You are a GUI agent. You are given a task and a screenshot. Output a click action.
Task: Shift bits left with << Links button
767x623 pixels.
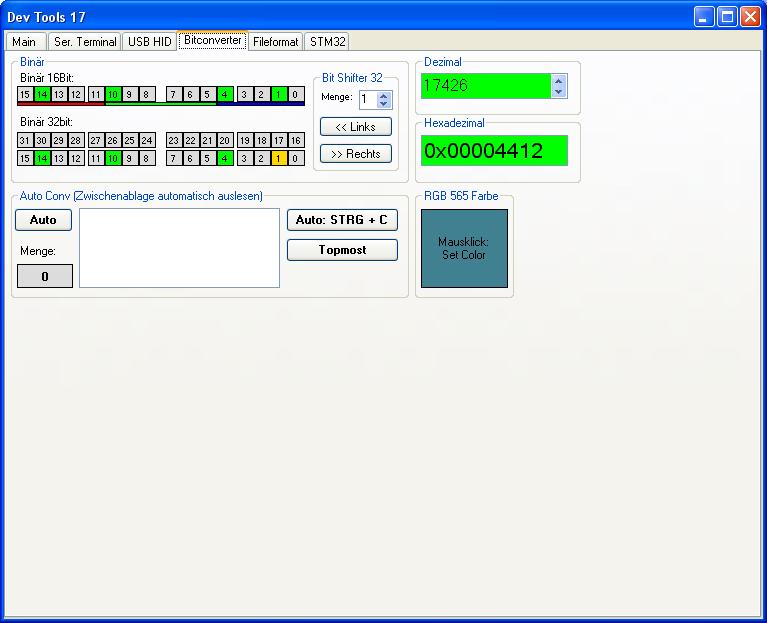pos(355,127)
